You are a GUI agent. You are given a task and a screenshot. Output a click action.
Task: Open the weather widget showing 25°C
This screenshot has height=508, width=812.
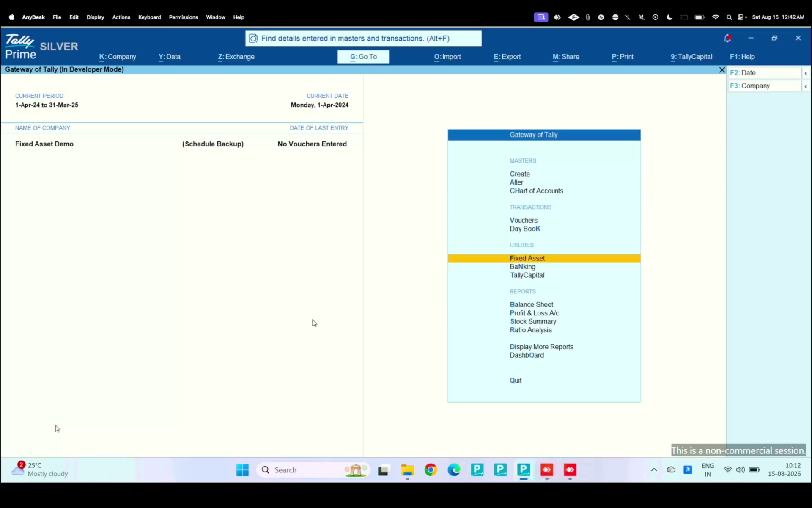click(x=40, y=469)
